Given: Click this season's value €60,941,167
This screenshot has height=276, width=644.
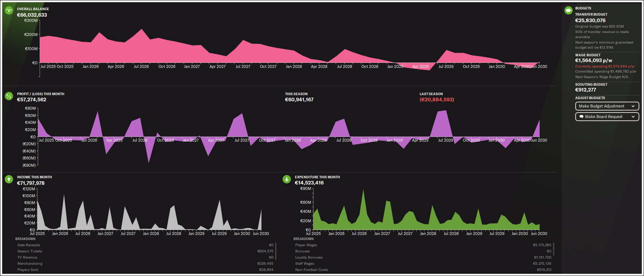Looking at the screenshot, I should (x=299, y=100).
